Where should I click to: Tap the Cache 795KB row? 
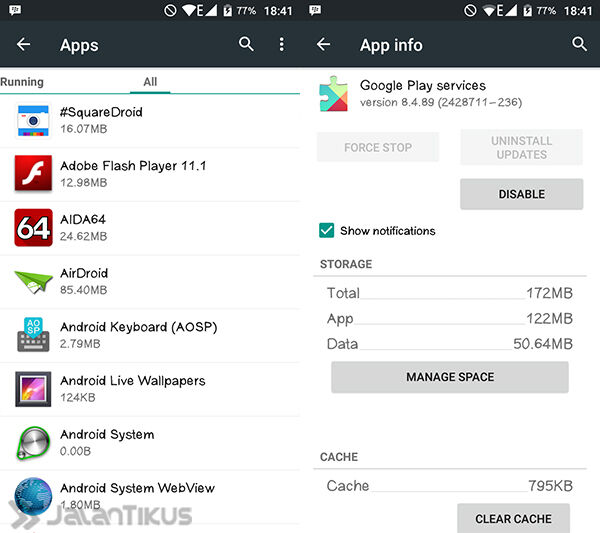coord(450,486)
